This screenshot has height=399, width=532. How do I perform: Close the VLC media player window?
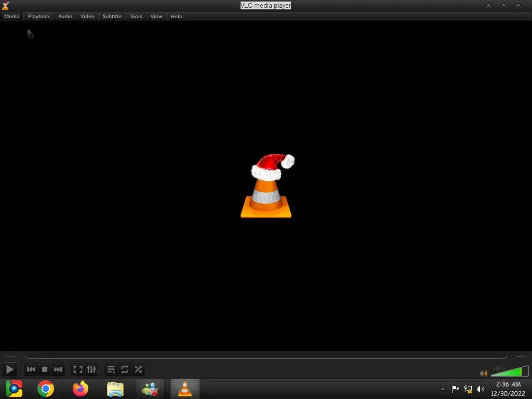click(x=518, y=6)
